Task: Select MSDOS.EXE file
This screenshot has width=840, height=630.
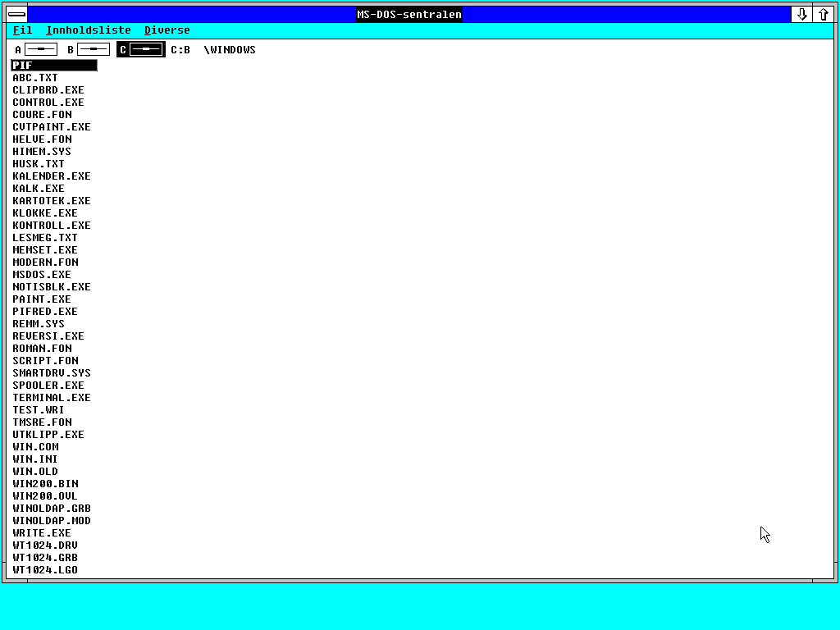Action: (x=42, y=275)
